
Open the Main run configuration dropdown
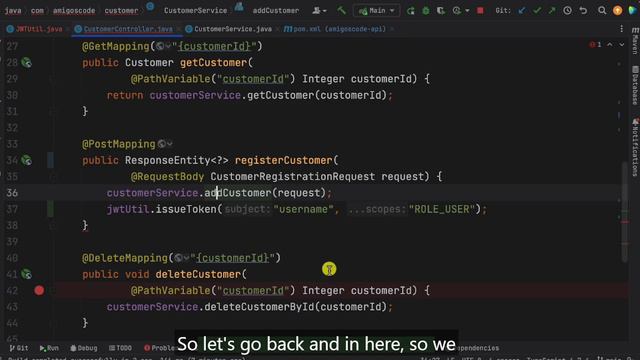[376, 11]
